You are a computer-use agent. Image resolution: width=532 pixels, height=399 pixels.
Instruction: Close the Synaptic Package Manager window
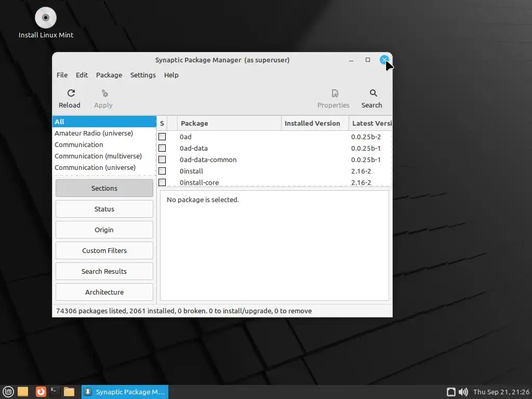click(384, 60)
